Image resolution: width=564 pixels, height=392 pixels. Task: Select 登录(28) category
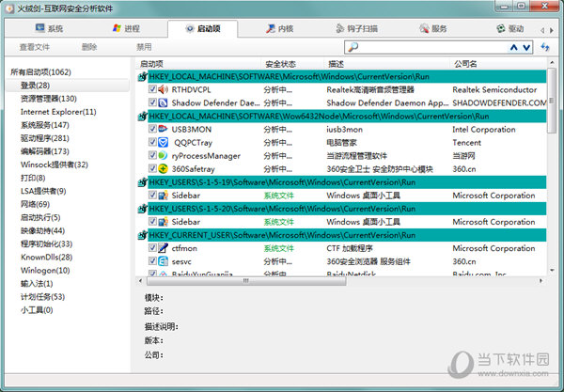coord(35,86)
